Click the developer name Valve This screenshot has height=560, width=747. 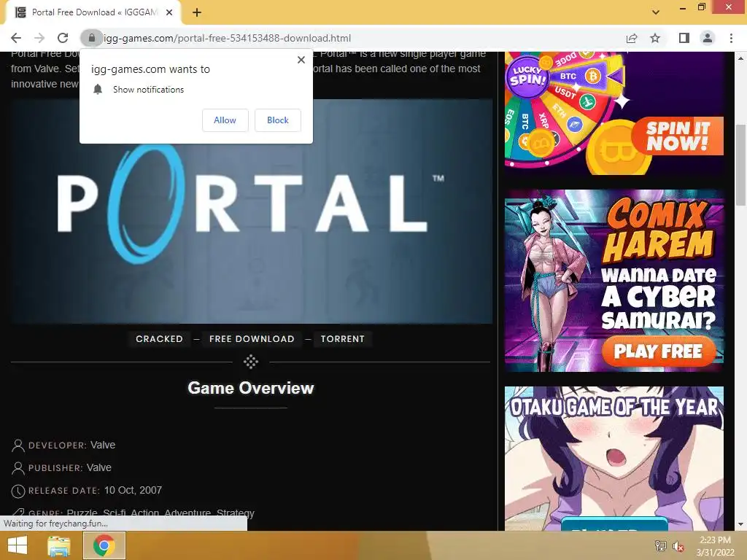pyautogui.click(x=103, y=445)
